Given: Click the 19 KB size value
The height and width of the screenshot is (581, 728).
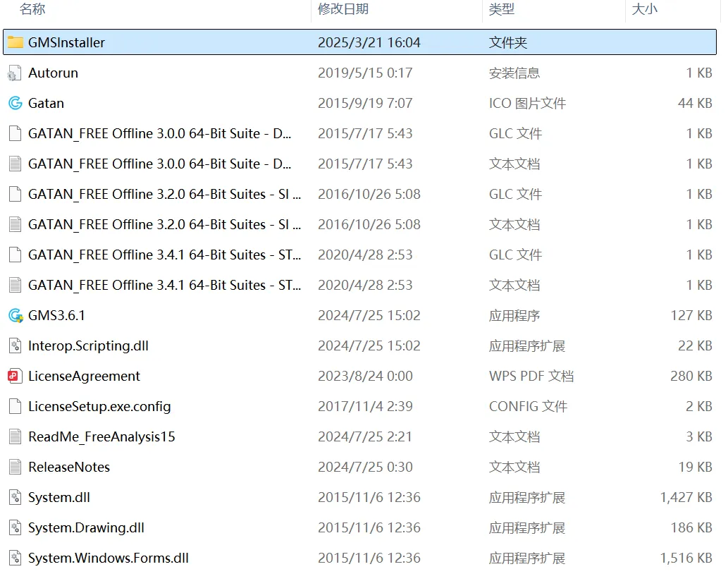Looking at the screenshot, I should point(695,467).
